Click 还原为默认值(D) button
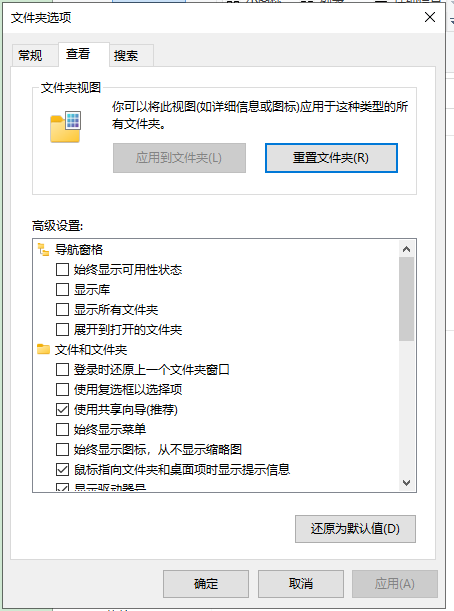The height and width of the screenshot is (611, 454). [355, 529]
